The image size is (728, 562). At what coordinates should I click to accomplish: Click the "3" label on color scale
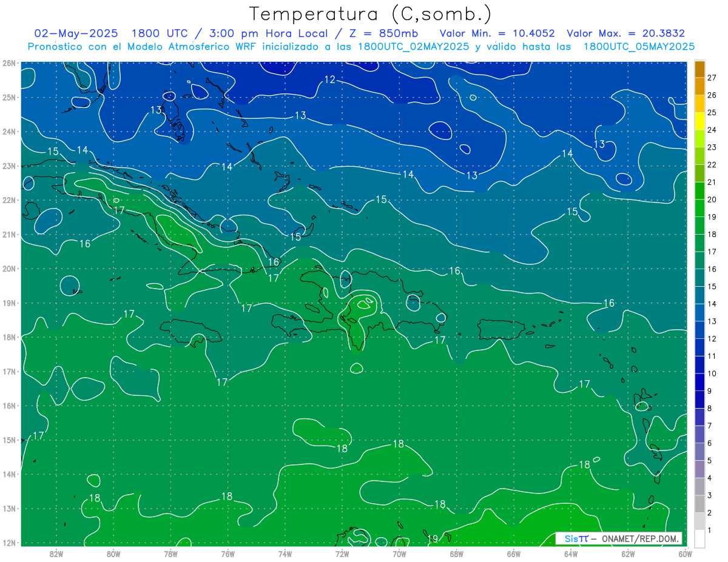click(x=710, y=496)
